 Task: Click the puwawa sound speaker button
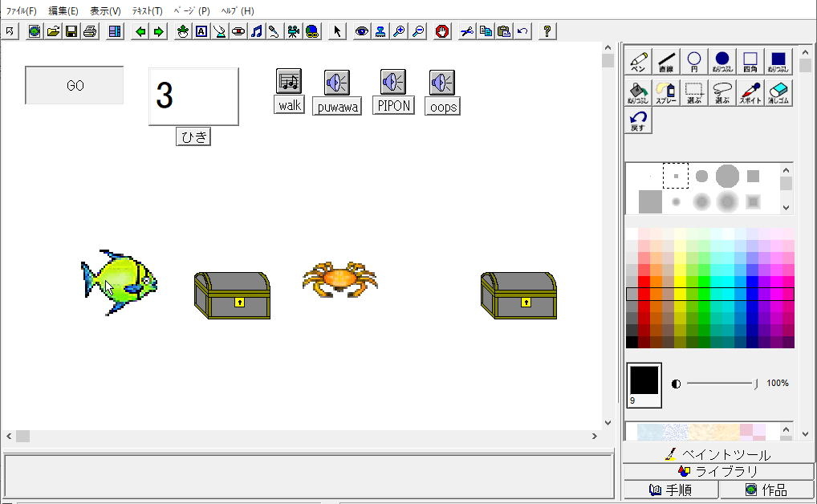[336, 83]
